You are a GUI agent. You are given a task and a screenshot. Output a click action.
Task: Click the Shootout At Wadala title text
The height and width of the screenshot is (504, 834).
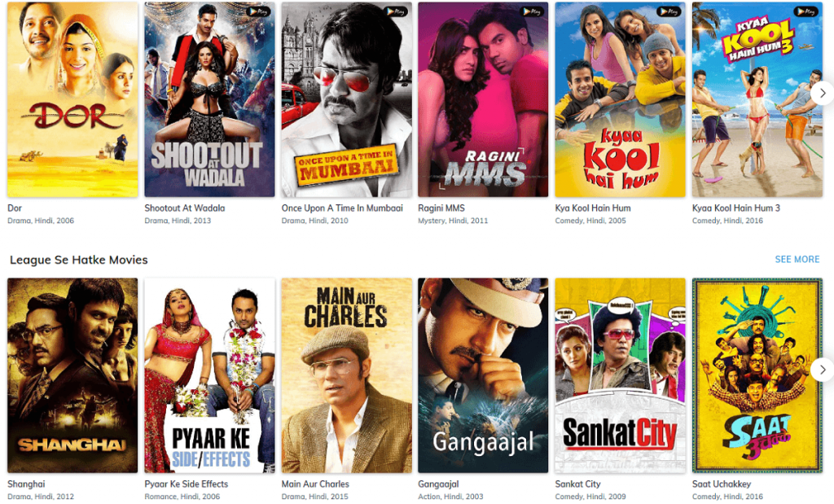(185, 208)
